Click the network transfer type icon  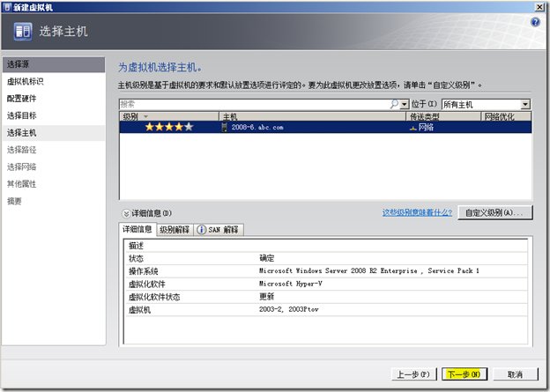tap(412, 128)
